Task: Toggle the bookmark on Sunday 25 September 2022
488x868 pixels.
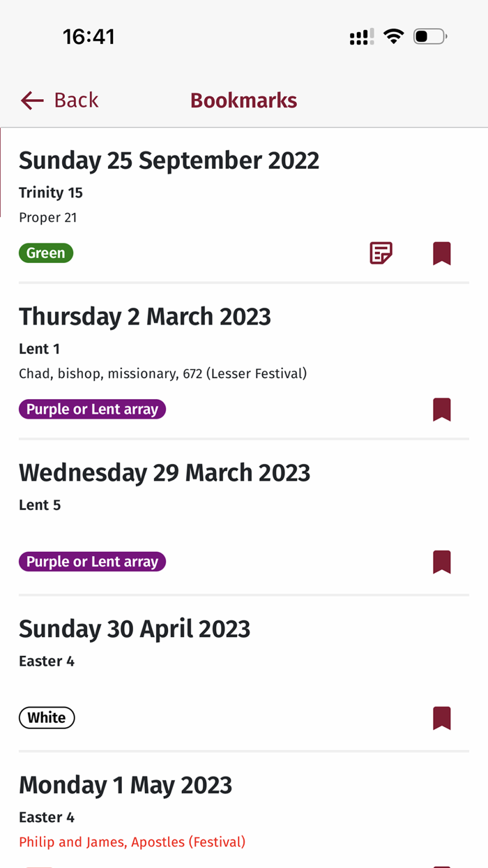Action: (x=442, y=253)
